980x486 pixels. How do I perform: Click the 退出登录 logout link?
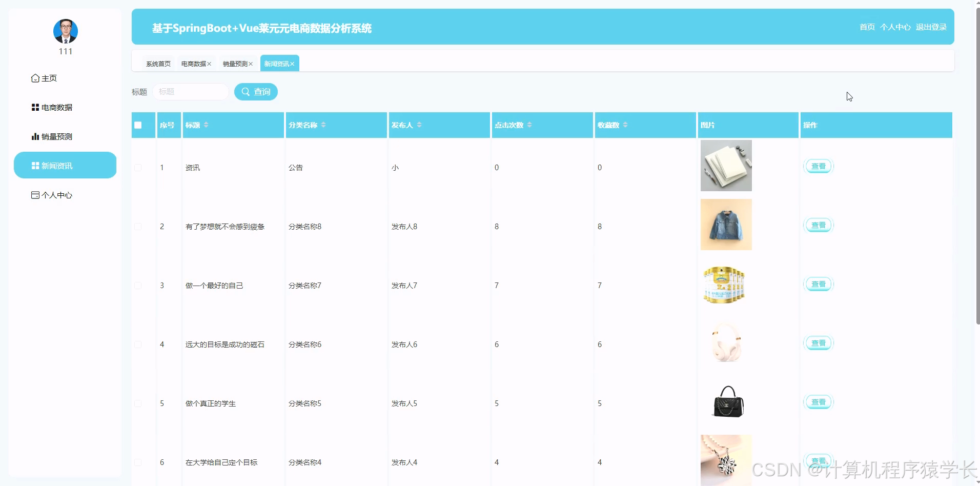tap(931, 27)
